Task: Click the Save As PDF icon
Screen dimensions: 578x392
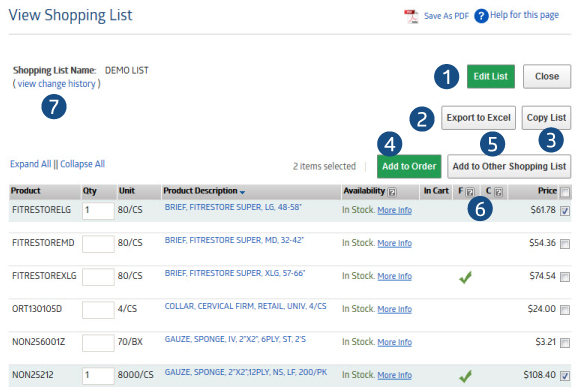Action: pos(411,17)
